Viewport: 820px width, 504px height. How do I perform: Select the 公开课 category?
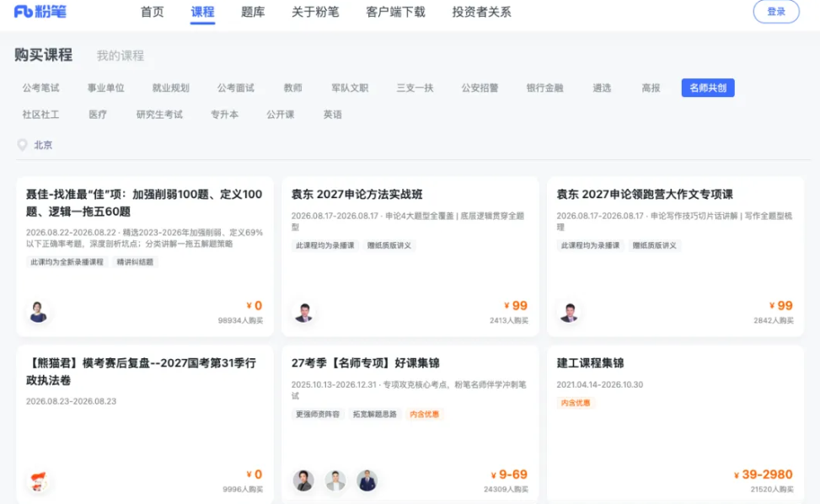tap(281, 115)
